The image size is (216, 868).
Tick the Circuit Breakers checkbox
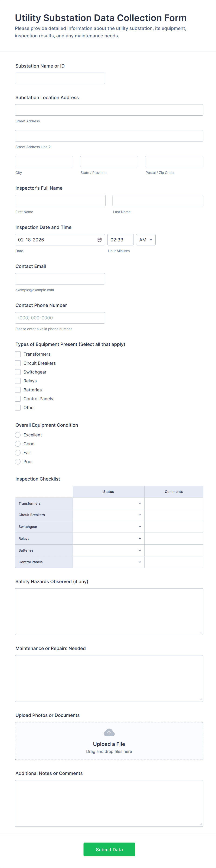pyautogui.click(x=18, y=363)
